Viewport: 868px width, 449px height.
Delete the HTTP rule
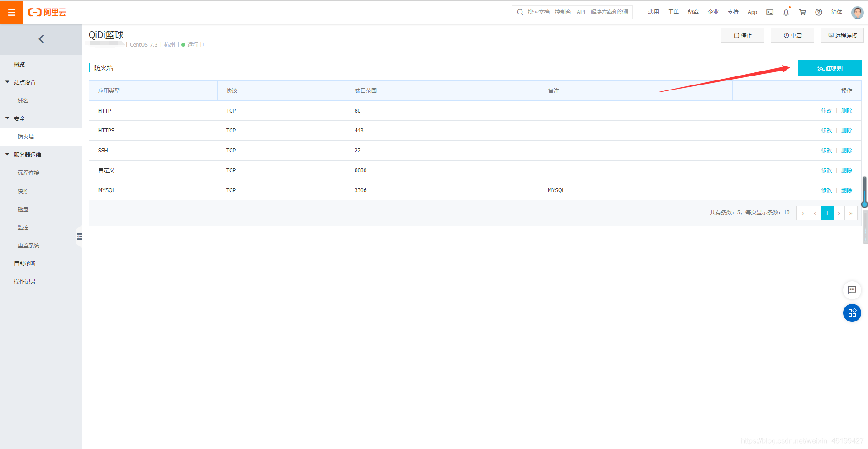(847, 111)
